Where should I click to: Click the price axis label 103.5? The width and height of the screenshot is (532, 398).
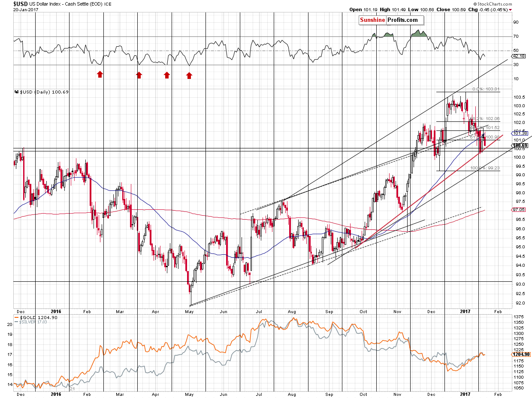[518, 97]
